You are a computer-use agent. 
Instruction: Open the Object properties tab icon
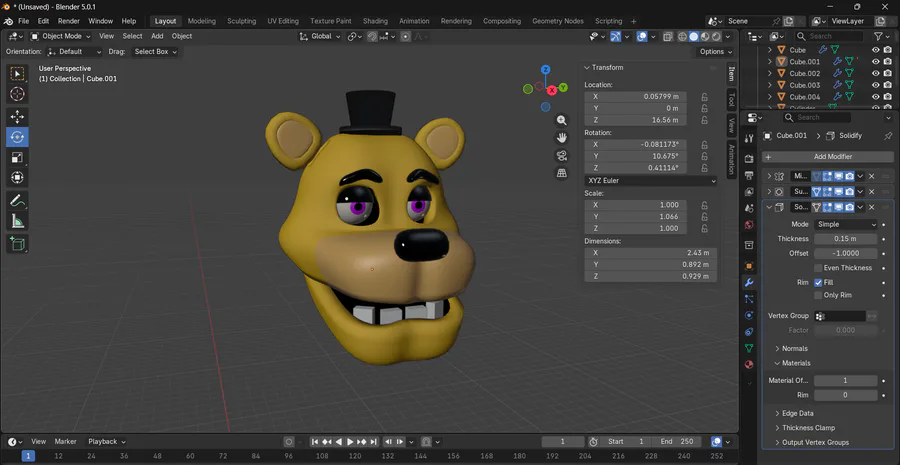coord(748,266)
